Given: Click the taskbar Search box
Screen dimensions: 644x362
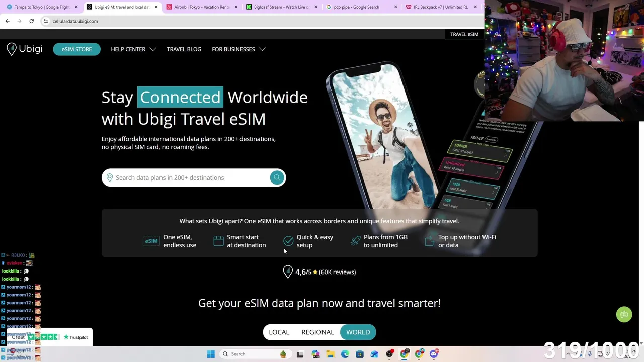Looking at the screenshot, I should click(255, 354).
